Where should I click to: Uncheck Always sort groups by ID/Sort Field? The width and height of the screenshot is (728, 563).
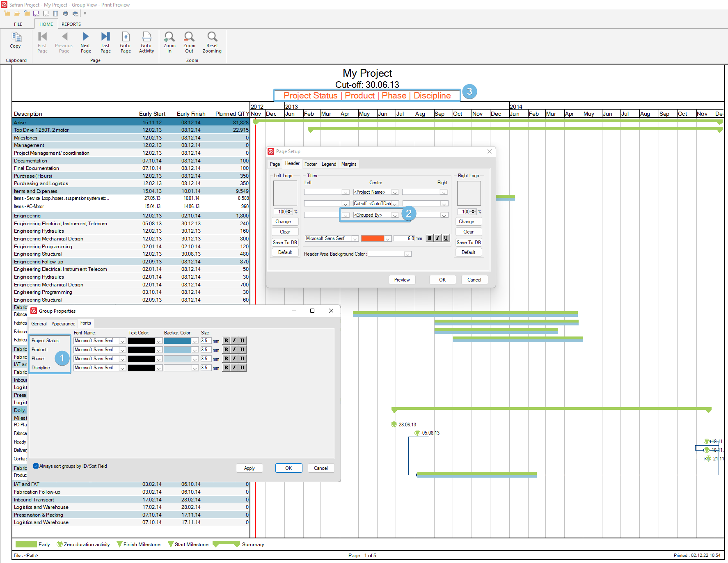(36, 466)
